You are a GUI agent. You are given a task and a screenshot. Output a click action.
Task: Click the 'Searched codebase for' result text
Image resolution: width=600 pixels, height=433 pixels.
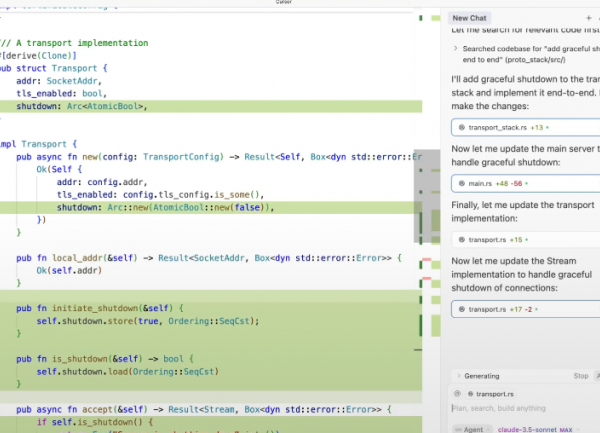tap(531, 54)
